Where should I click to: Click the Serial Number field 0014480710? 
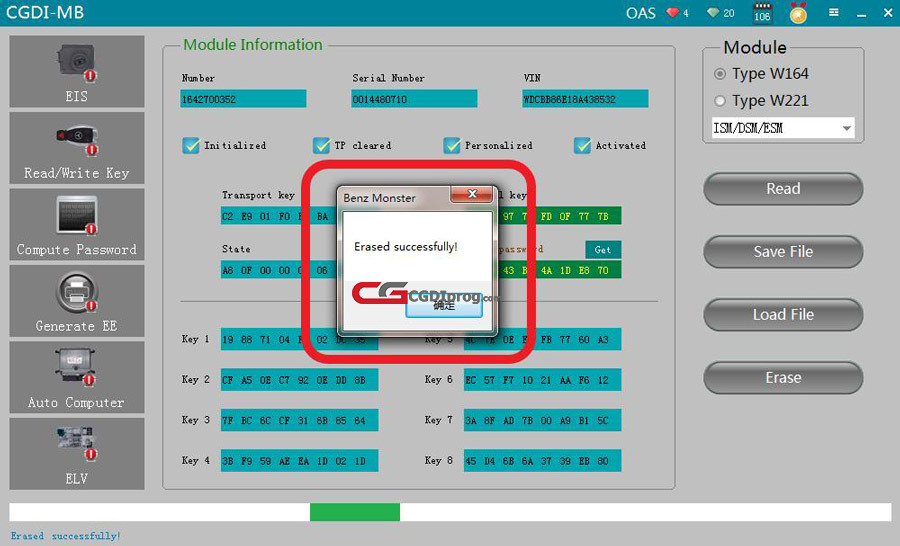tap(414, 99)
